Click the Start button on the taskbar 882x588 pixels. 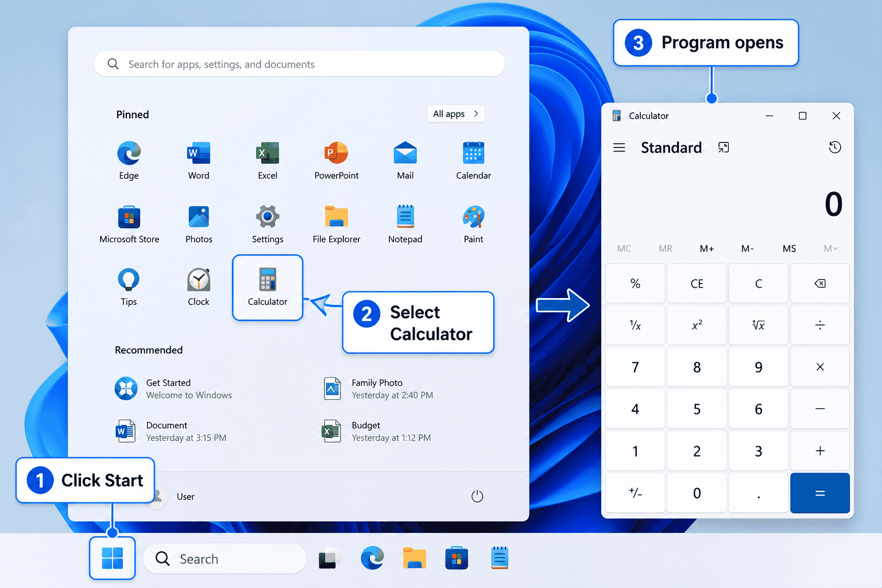[x=113, y=558]
